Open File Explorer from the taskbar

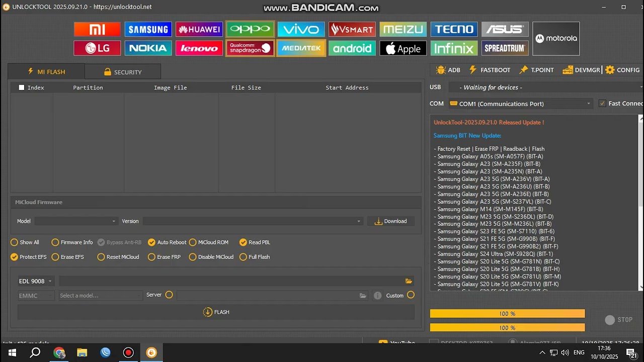click(x=82, y=353)
